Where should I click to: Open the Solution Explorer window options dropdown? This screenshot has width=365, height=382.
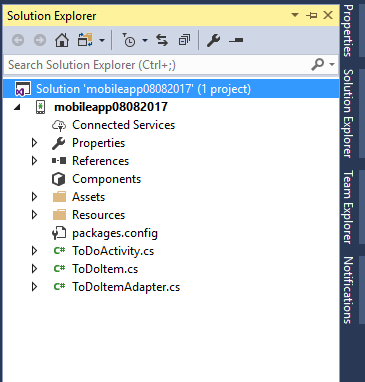tap(295, 15)
